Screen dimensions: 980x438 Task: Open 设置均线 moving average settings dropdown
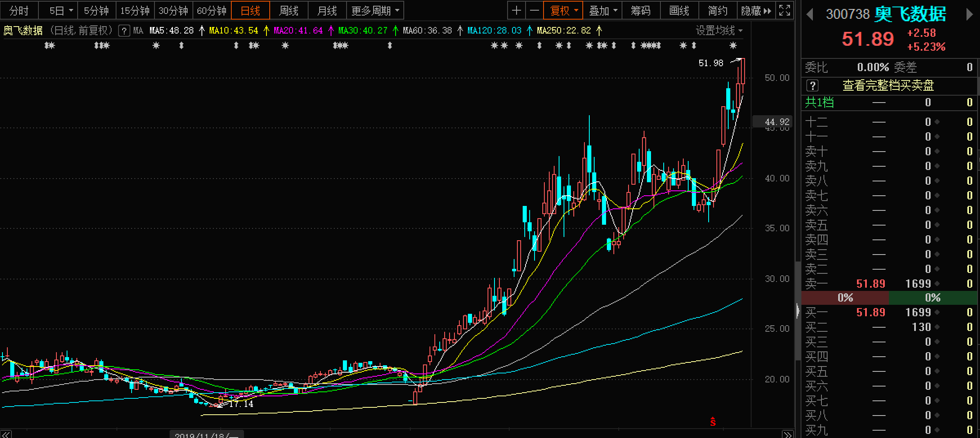(x=719, y=31)
